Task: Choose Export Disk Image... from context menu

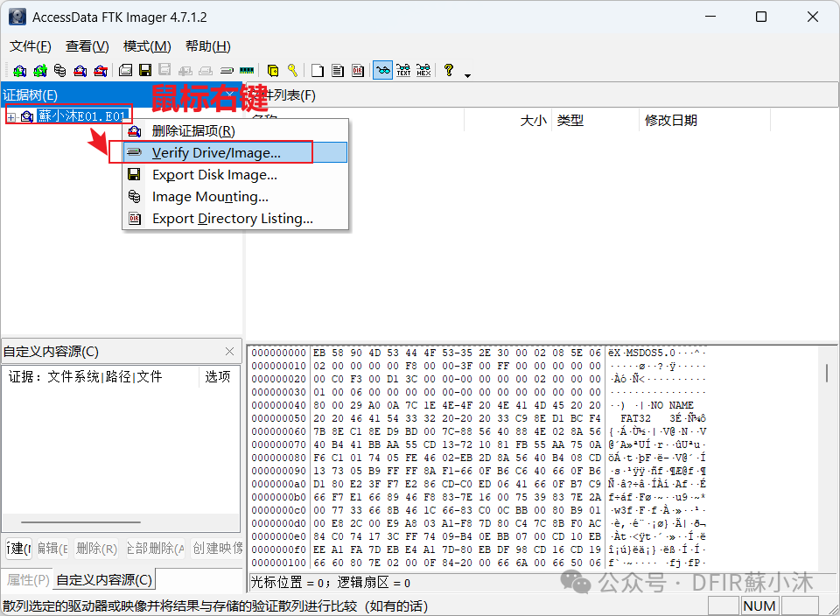Action: click(x=235, y=175)
